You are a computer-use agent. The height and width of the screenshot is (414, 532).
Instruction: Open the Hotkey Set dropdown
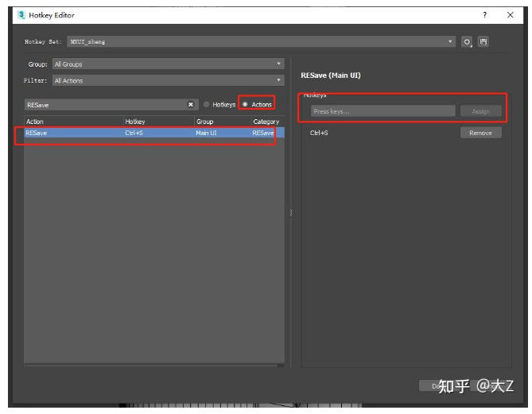pos(451,41)
